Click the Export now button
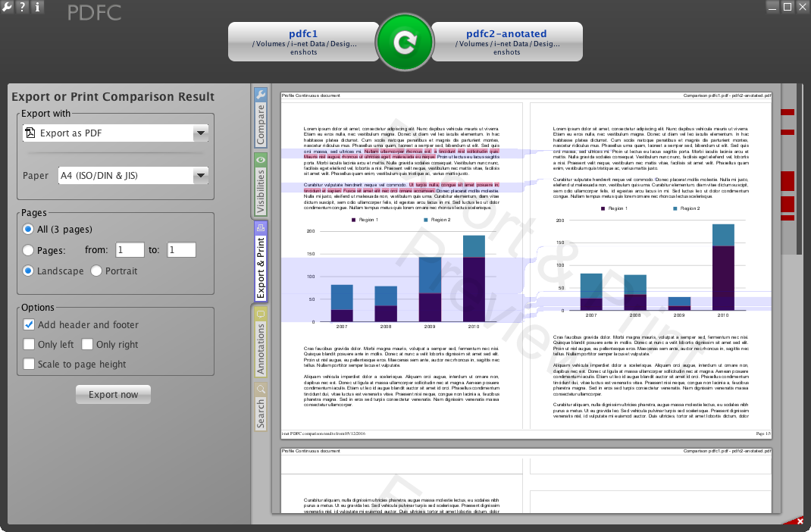 (x=113, y=395)
